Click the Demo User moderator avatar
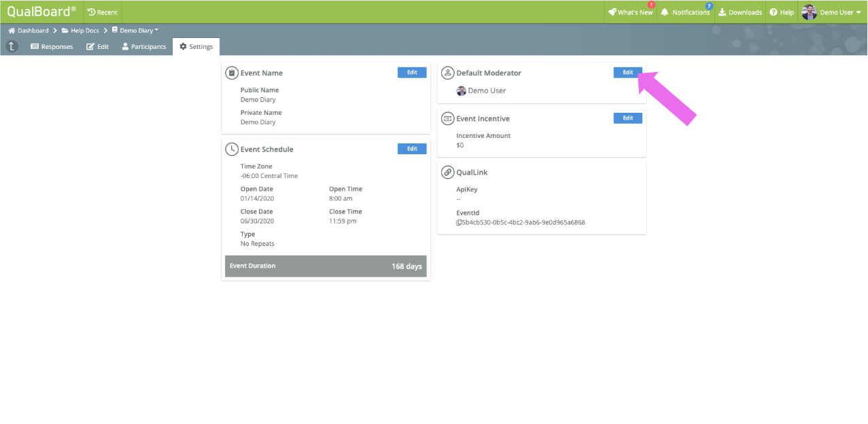Screen dimensions: 868x424 462,90
